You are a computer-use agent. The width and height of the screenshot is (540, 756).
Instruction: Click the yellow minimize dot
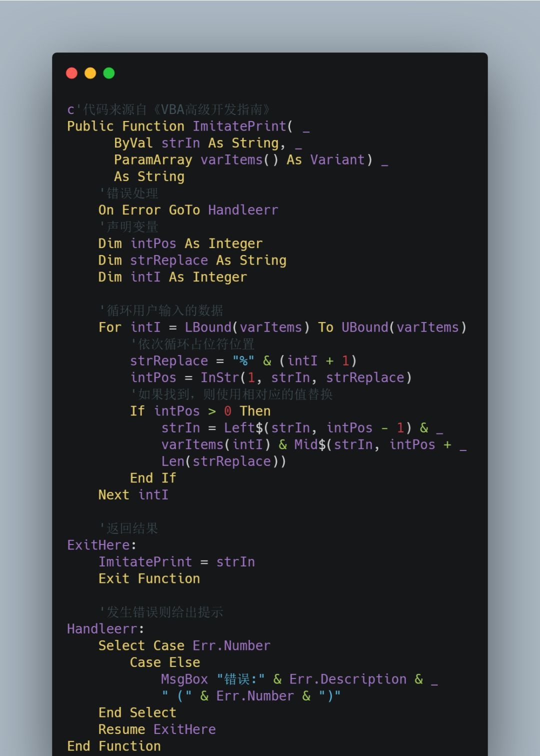(x=90, y=73)
